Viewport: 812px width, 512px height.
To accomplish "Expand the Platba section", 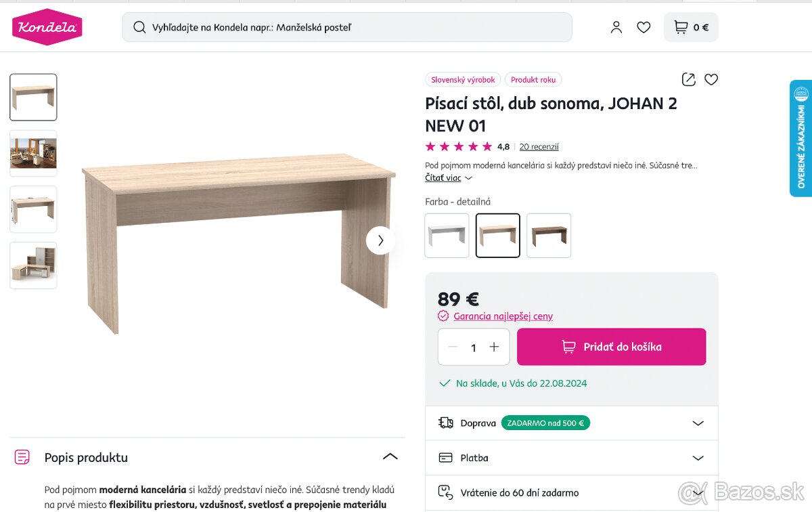I will 698,458.
